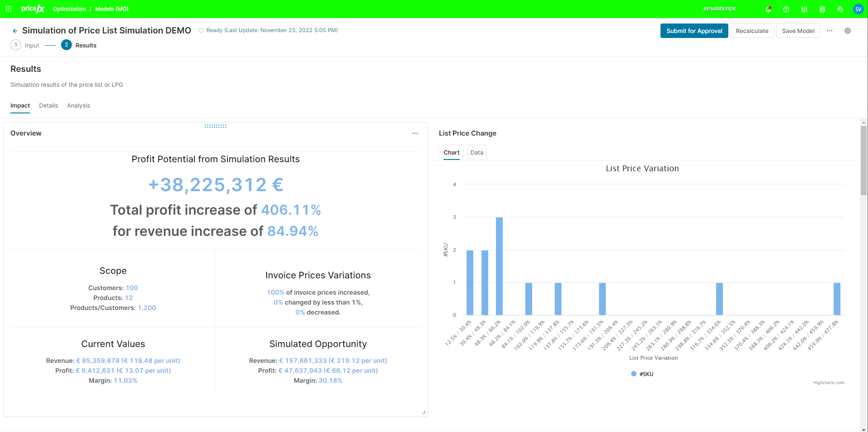
Task: Select the Data tab under List Price Change
Action: (x=476, y=153)
